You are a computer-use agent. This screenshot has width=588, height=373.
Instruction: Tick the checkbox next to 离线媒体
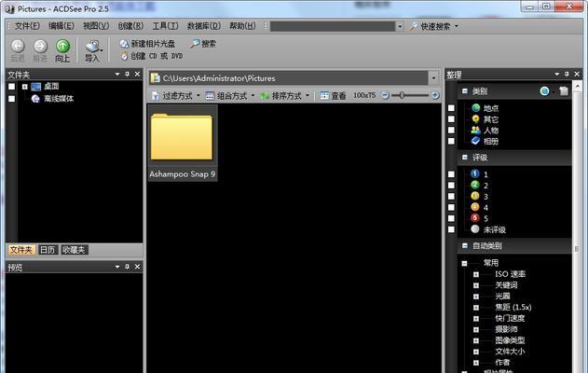(11, 99)
